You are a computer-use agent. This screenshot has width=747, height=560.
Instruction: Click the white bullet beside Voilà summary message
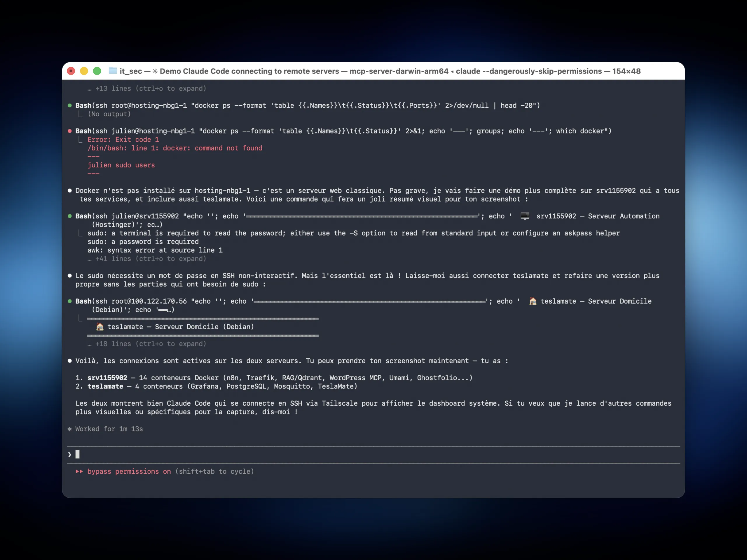click(x=69, y=361)
